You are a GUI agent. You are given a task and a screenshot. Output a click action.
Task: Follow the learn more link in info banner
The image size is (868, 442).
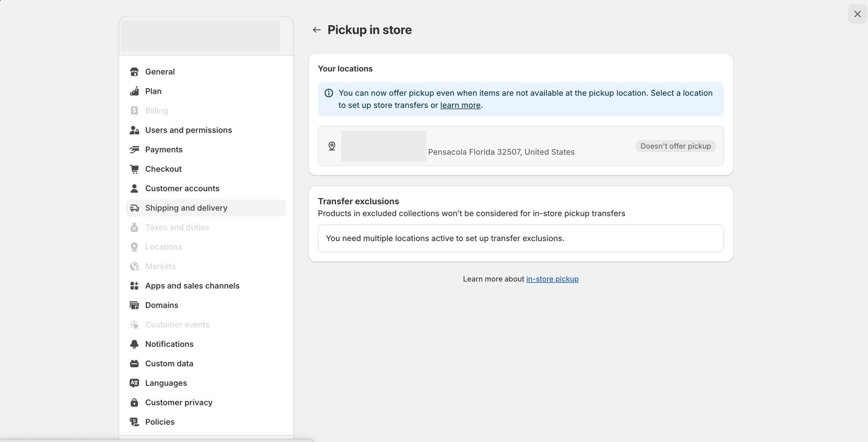click(460, 105)
